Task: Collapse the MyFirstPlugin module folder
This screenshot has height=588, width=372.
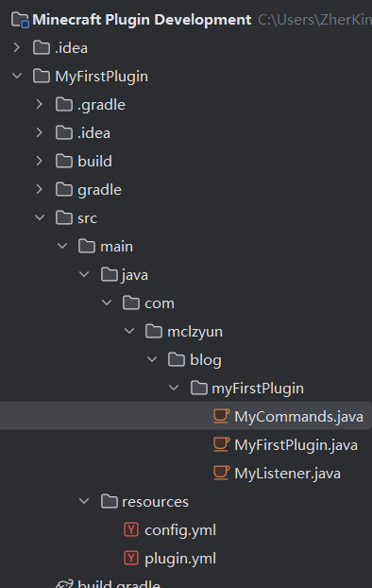Action: [17, 76]
